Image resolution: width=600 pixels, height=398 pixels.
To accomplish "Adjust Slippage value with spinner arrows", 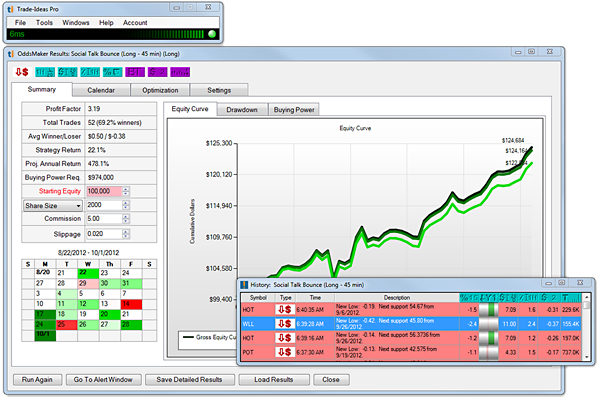I will point(126,234).
